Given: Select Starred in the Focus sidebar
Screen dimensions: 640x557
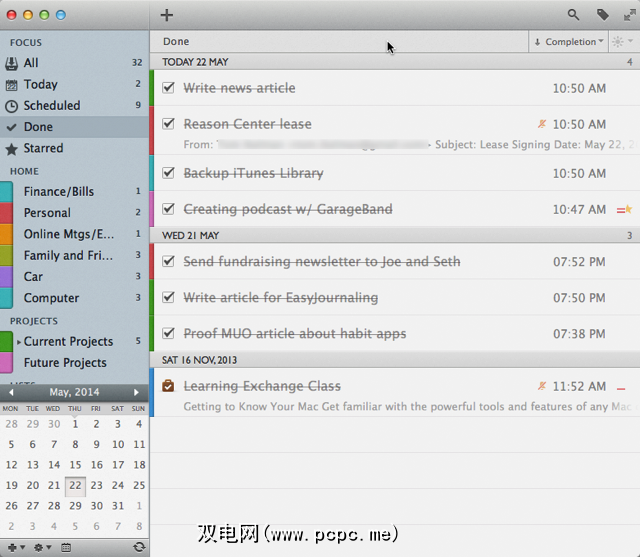Looking at the screenshot, I should click(x=43, y=148).
